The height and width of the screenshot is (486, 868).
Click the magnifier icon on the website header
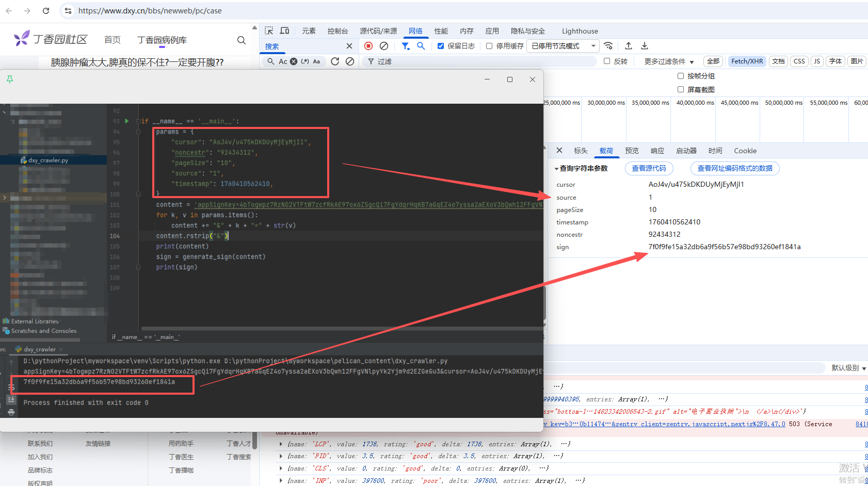click(241, 40)
